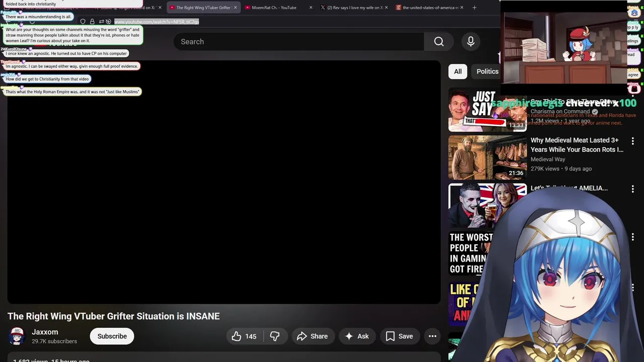Click the address bar URL
The width and height of the screenshot is (644, 362).
point(156,22)
